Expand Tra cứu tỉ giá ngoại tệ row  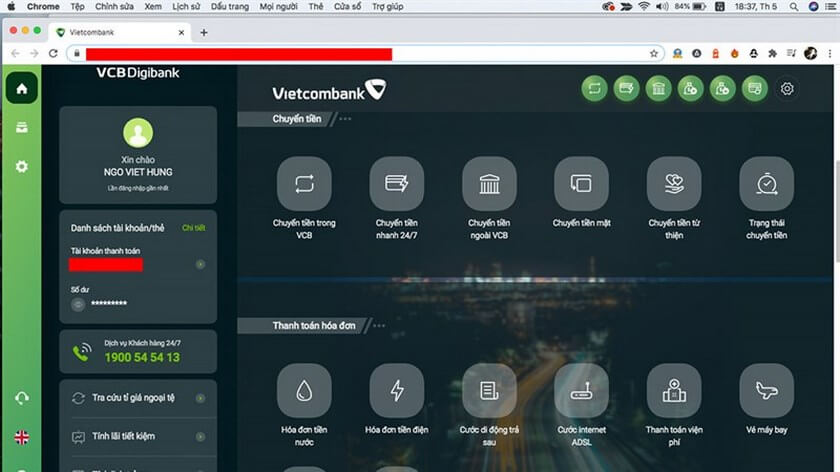[200, 397]
